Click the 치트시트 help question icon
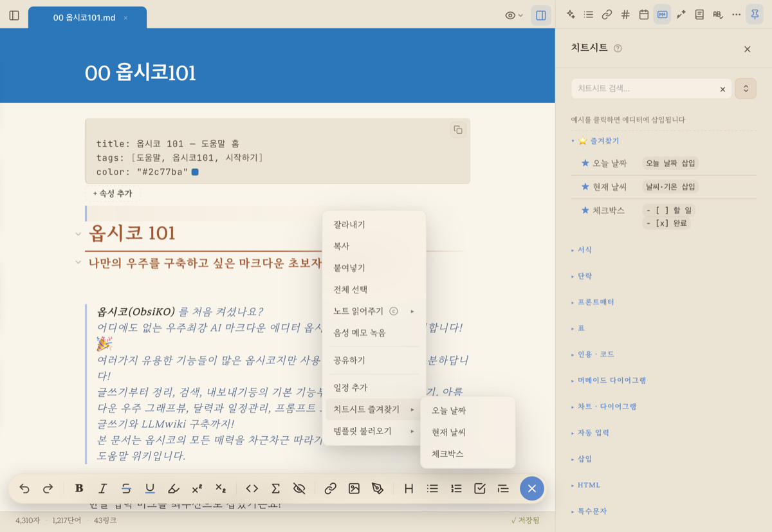The width and height of the screenshot is (772, 532). [618, 48]
